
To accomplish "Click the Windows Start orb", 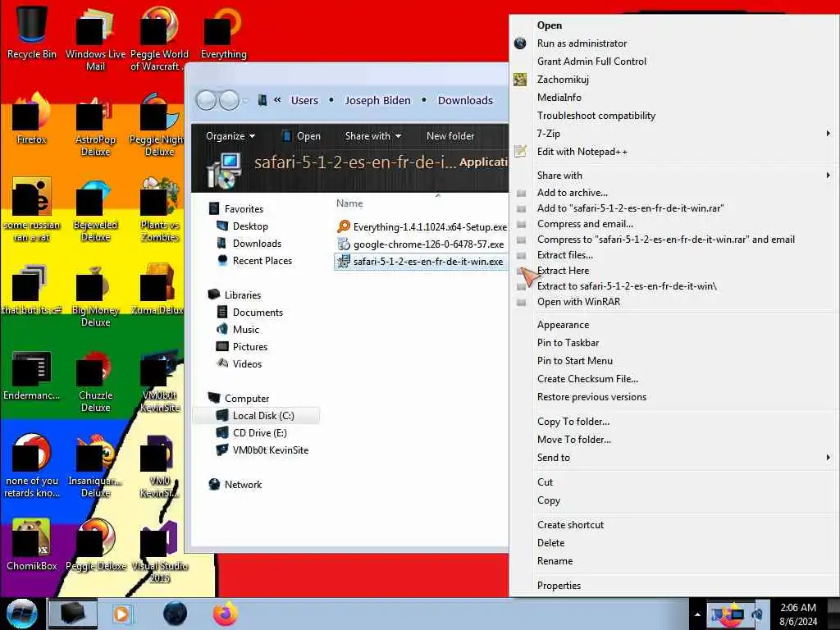I will tap(21, 614).
